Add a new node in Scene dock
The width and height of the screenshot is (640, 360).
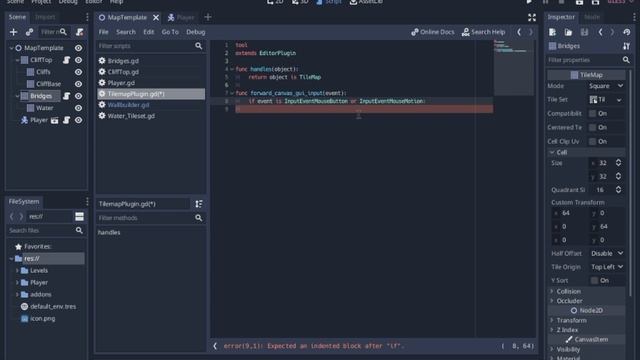click(13, 32)
